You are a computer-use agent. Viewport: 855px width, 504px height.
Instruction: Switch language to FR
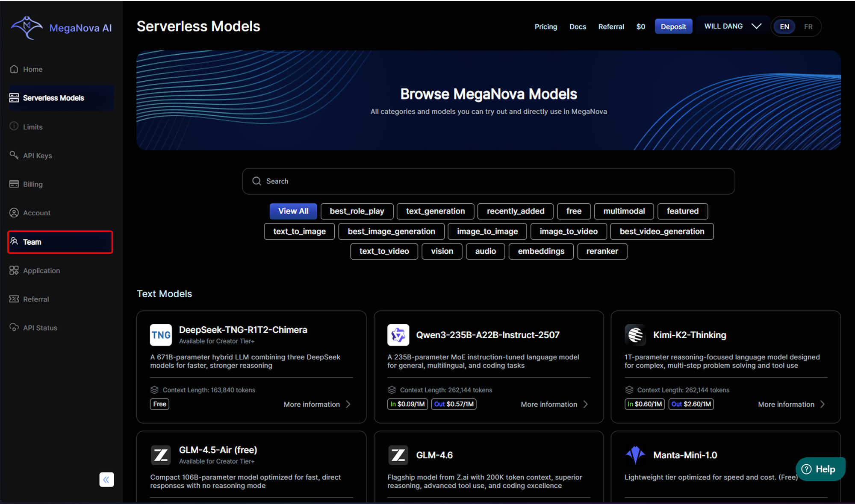click(x=808, y=26)
